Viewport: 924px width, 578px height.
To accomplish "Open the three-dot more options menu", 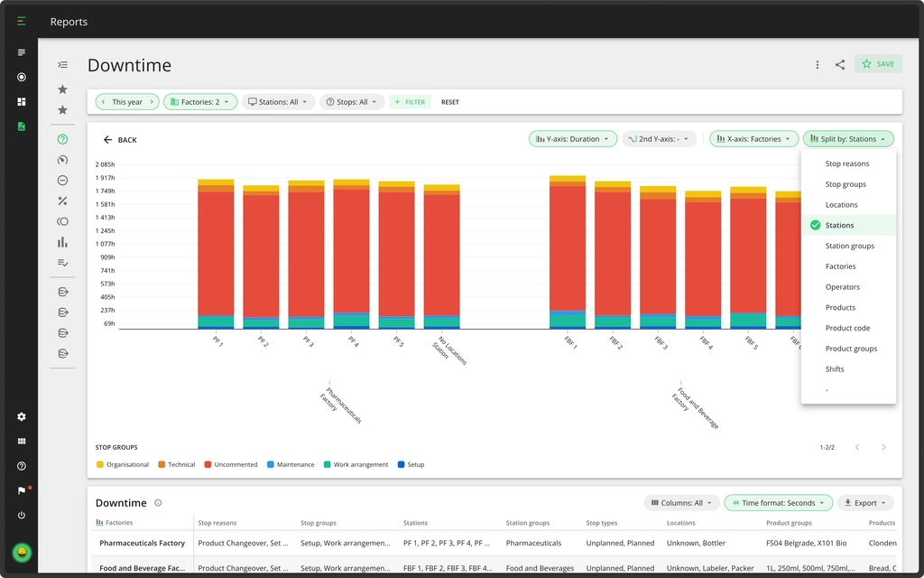I will point(818,64).
